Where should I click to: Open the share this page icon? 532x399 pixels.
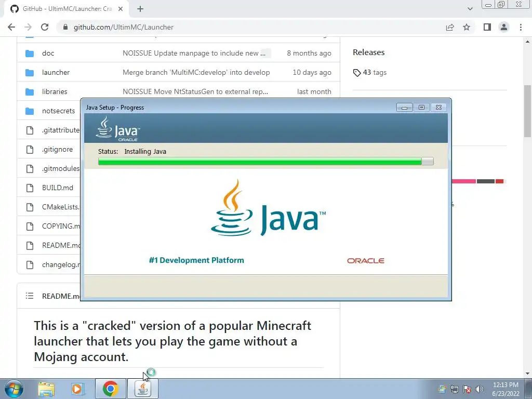[450, 27]
